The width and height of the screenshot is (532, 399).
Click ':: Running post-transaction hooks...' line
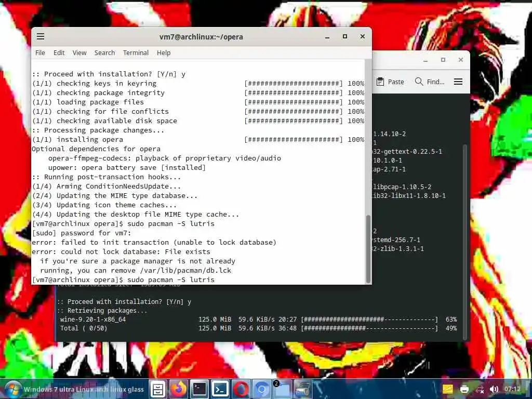(x=106, y=177)
